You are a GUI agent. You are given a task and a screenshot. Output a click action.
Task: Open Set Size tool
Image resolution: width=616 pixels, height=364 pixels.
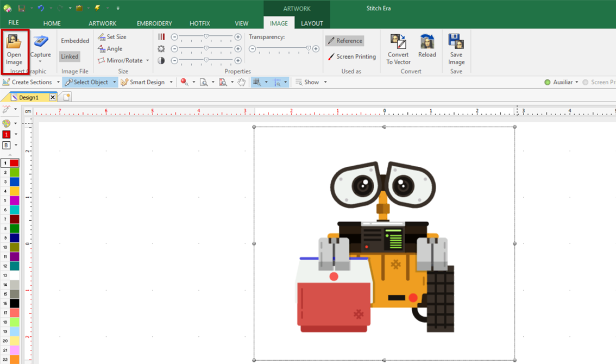coord(112,36)
